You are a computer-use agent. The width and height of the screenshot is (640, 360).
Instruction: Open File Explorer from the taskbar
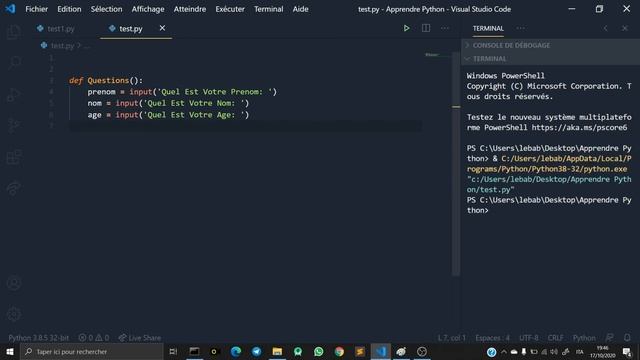[x=277, y=351]
